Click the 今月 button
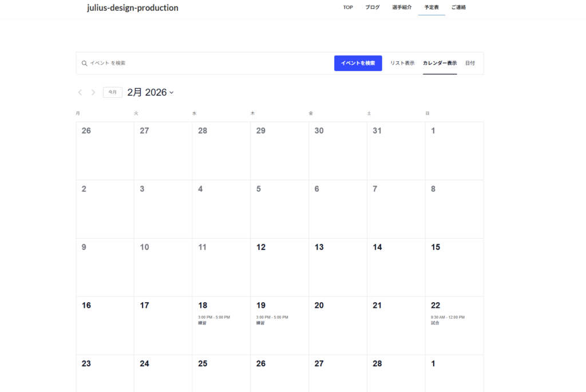 [x=113, y=92]
